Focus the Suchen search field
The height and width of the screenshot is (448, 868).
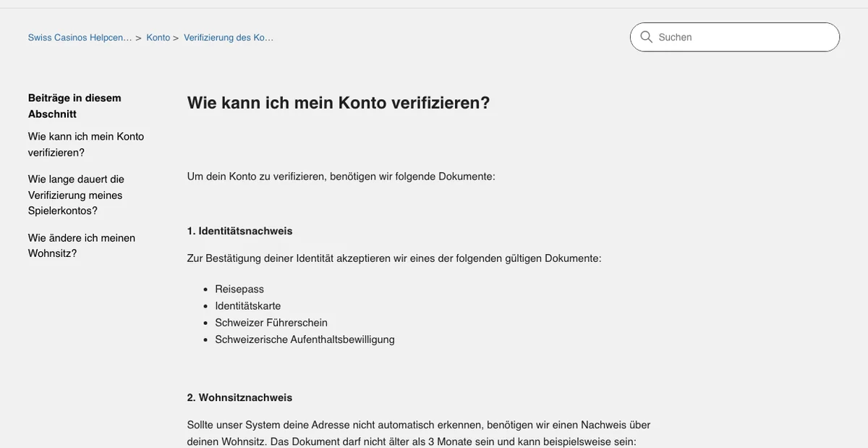coord(735,37)
